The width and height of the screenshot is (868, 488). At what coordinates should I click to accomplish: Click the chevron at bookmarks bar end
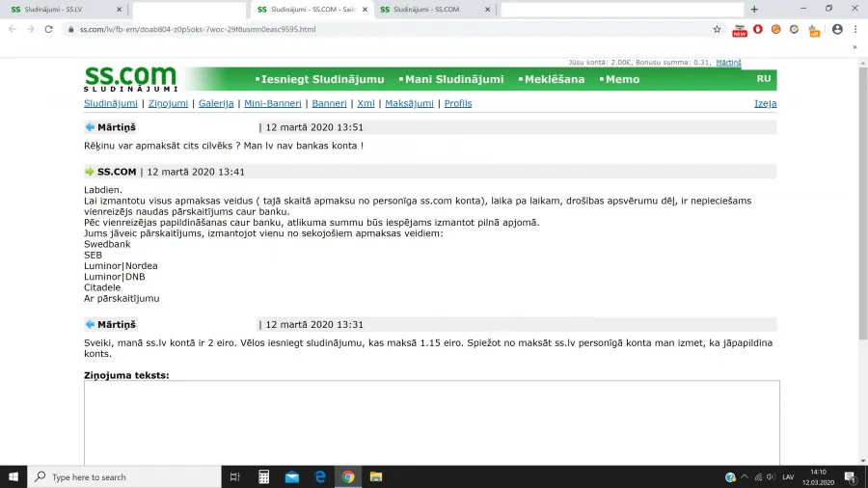[854, 47]
